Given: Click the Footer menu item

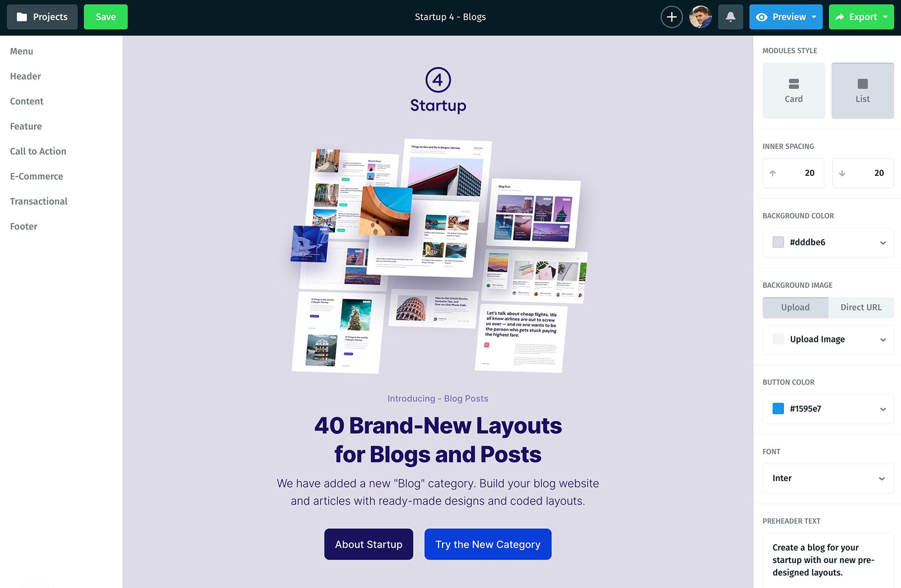Looking at the screenshot, I should [23, 226].
